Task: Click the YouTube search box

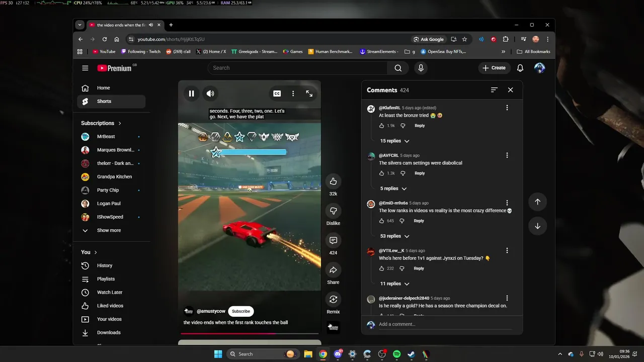Action: tap(297, 68)
